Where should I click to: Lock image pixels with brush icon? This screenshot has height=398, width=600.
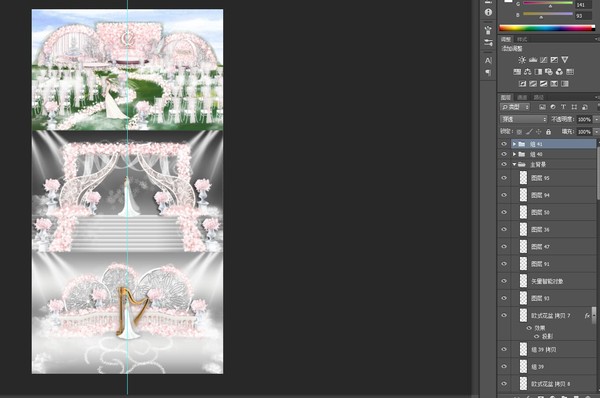pos(529,132)
